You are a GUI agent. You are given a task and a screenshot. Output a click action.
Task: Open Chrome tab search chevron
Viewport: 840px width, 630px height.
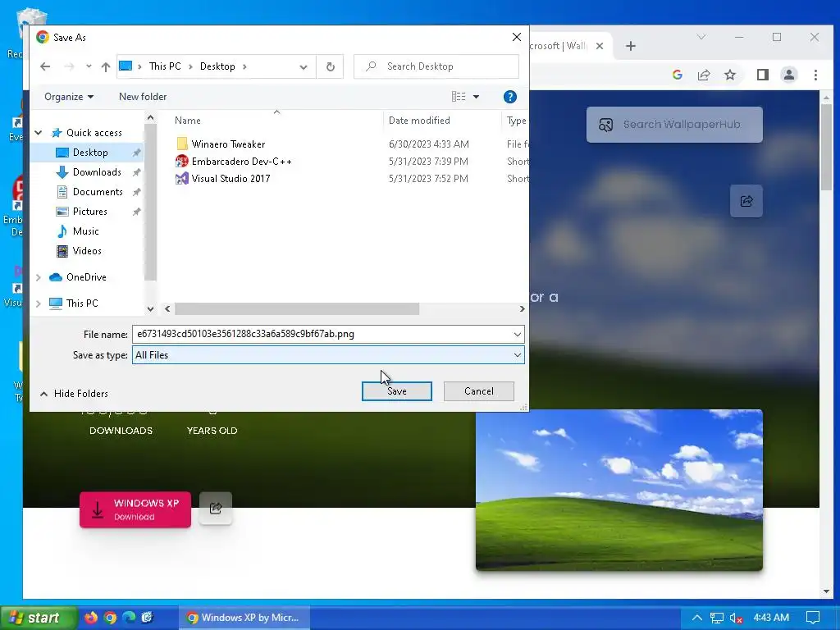click(701, 37)
